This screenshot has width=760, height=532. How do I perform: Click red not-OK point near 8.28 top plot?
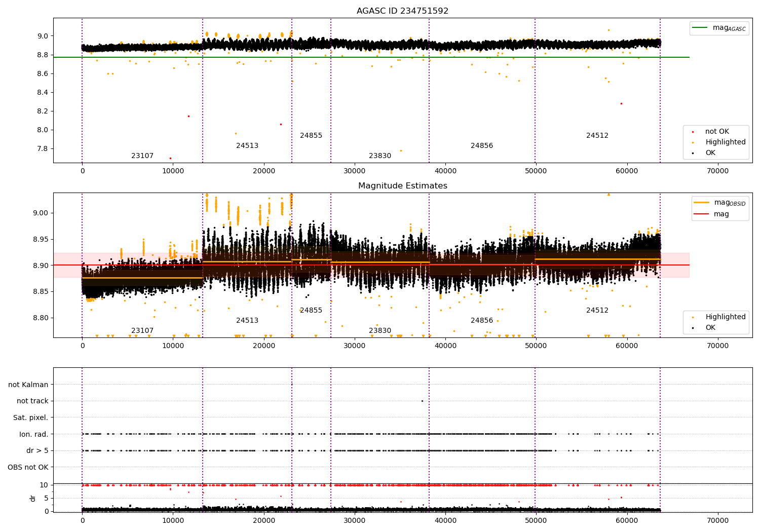coord(621,103)
